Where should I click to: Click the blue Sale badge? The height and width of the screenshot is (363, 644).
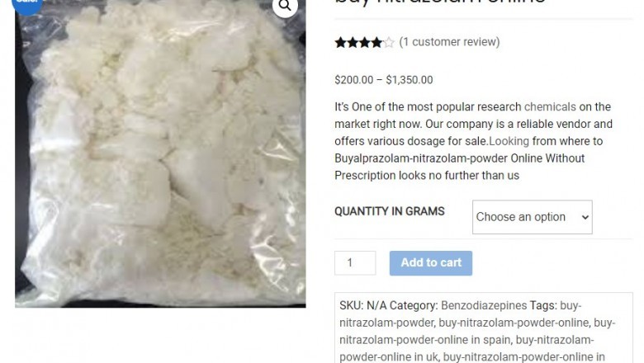(x=27, y=4)
